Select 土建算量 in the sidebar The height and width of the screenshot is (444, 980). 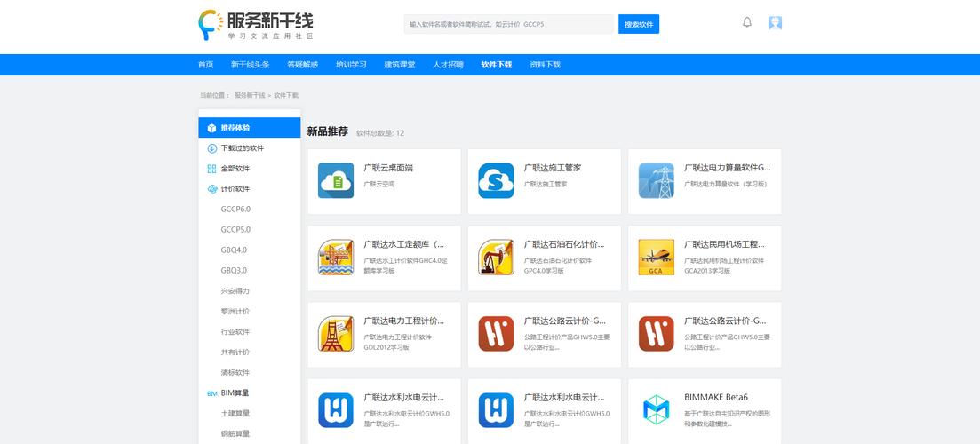(235, 414)
